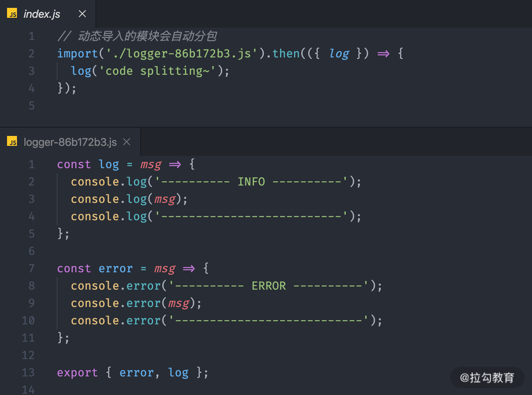This screenshot has height=395, width=532.
Task: Click console.error(msg) on line 9
Action: tap(136, 303)
